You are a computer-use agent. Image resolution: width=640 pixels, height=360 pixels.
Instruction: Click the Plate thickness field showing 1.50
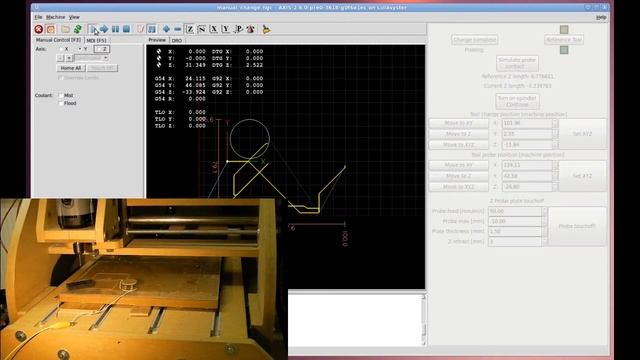coord(515,231)
